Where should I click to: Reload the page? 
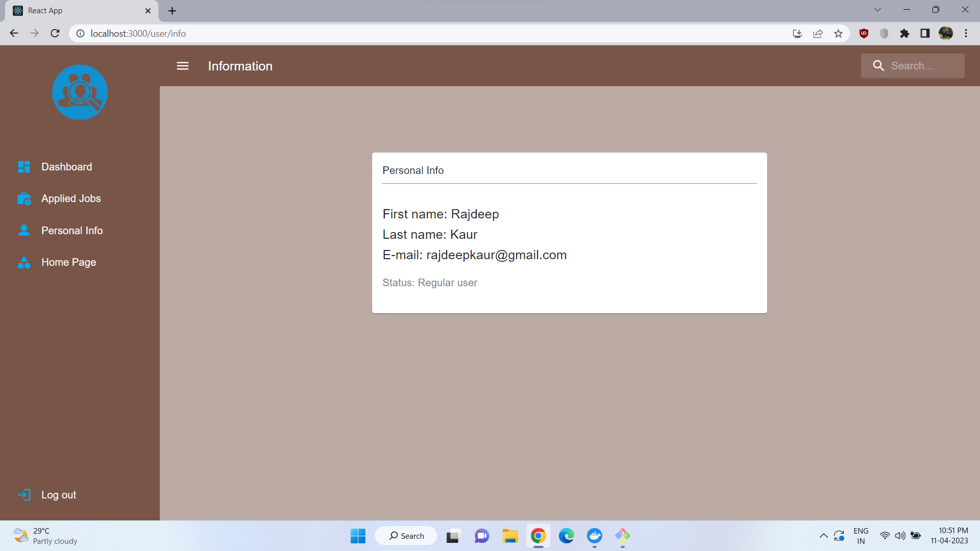tap(55, 34)
